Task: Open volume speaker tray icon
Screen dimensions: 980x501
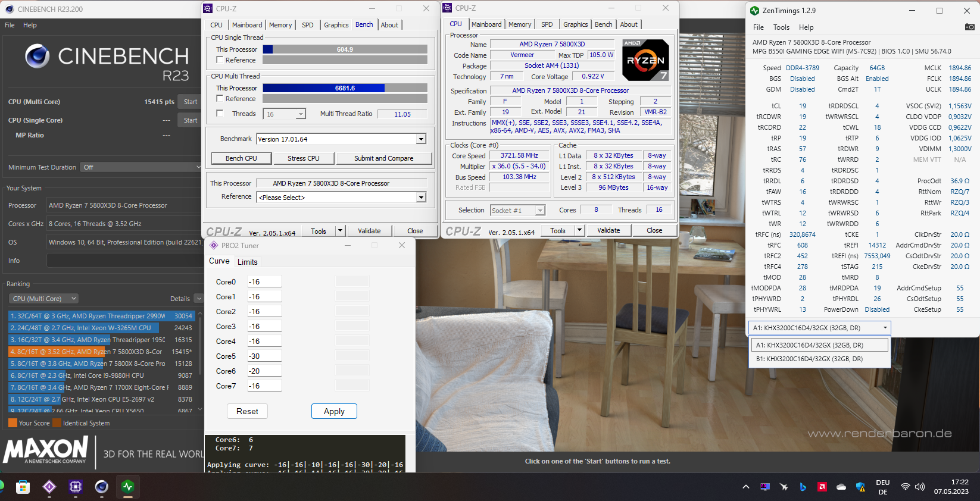Action: point(920,487)
